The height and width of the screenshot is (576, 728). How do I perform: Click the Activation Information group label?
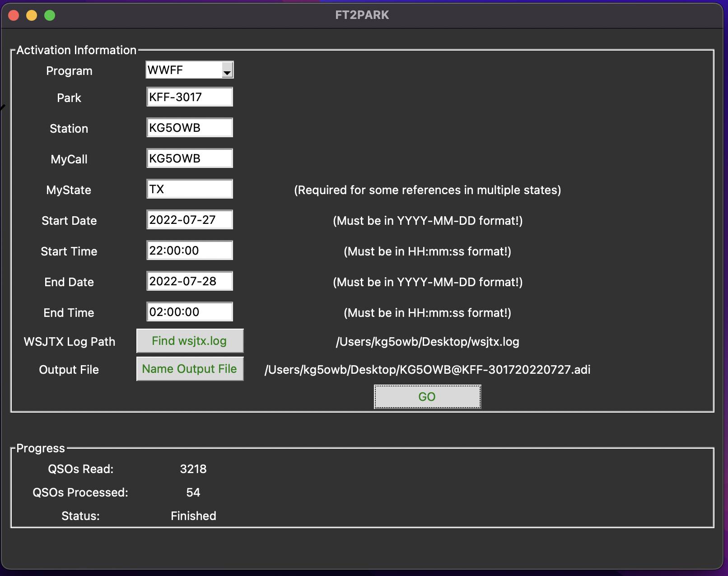pyautogui.click(x=76, y=50)
